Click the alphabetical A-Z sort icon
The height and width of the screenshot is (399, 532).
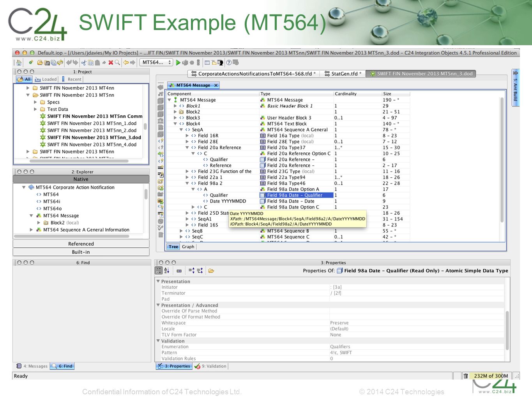coord(167,270)
